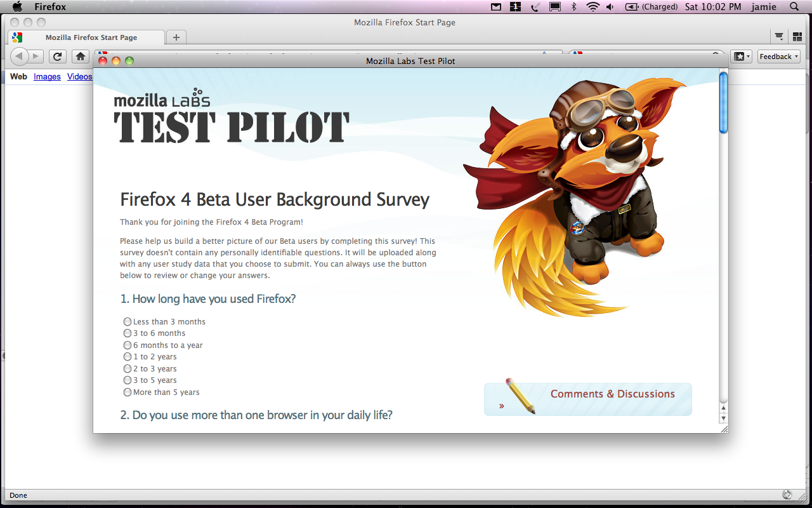Select "2 to 3 years" radio option
Screen dimensions: 812x508
pyautogui.click(x=128, y=369)
